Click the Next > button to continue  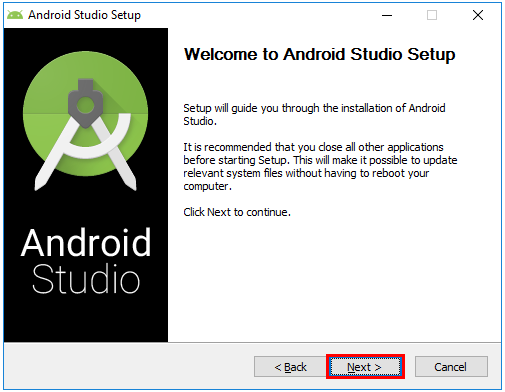tap(365, 367)
